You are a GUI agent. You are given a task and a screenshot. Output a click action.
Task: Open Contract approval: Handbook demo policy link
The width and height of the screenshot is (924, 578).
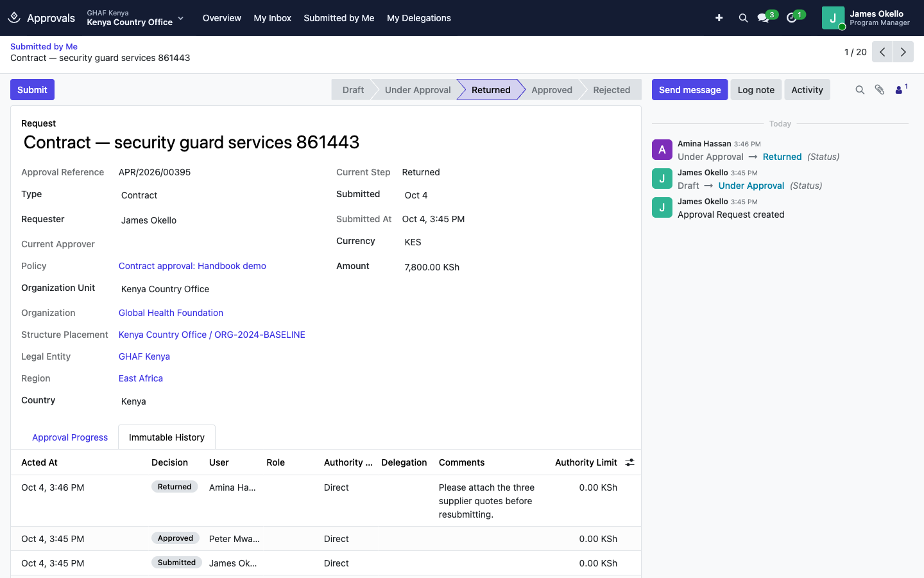pos(193,266)
